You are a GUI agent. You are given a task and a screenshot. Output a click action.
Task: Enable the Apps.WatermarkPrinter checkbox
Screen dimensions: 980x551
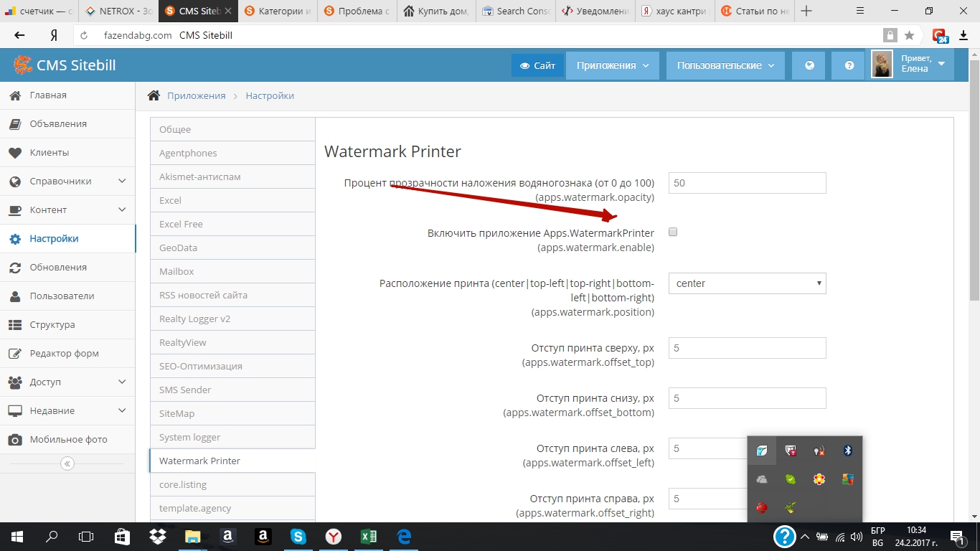(673, 232)
